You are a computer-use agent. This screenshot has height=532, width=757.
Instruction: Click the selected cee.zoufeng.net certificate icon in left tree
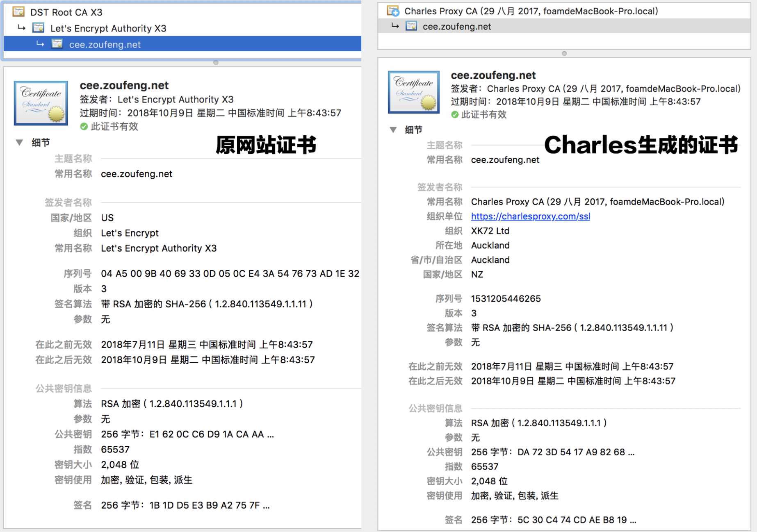(57, 44)
